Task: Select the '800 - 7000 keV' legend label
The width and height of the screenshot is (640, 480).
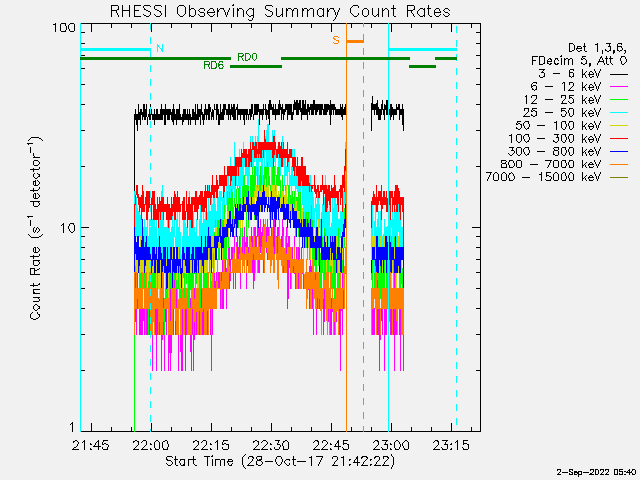Action: (551, 164)
